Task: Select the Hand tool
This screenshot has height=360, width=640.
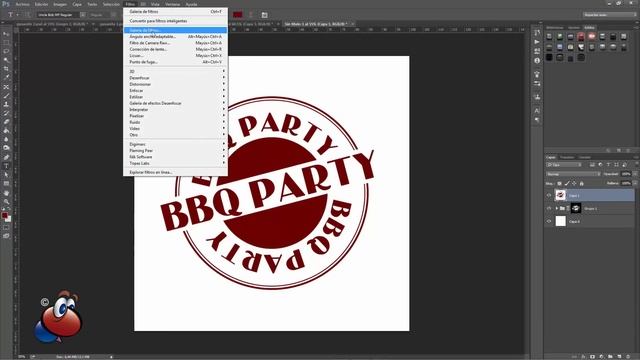Action: pyautogui.click(x=6, y=193)
